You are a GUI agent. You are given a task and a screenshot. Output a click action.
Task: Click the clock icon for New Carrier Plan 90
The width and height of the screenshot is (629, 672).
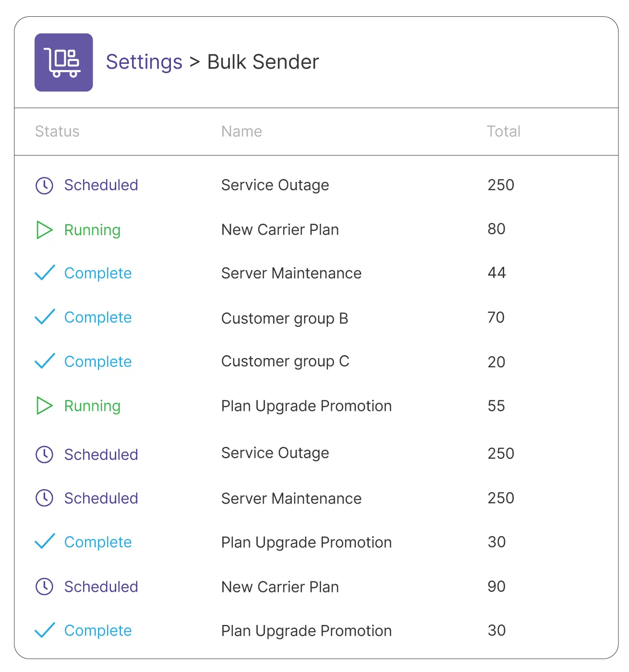tap(45, 587)
